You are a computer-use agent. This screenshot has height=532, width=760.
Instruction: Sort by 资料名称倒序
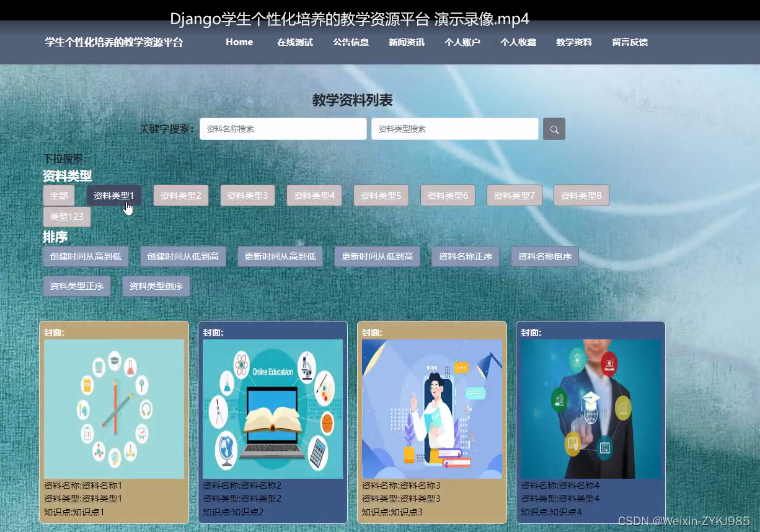(x=545, y=256)
